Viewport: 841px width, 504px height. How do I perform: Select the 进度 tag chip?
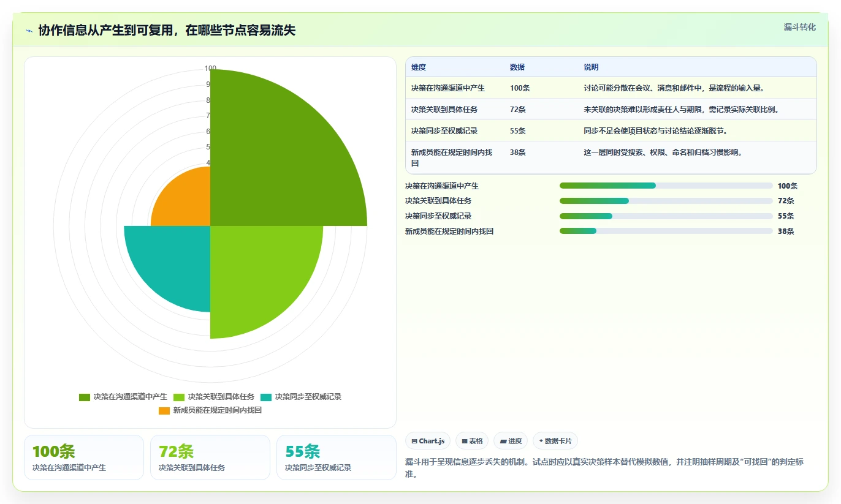[511, 441]
